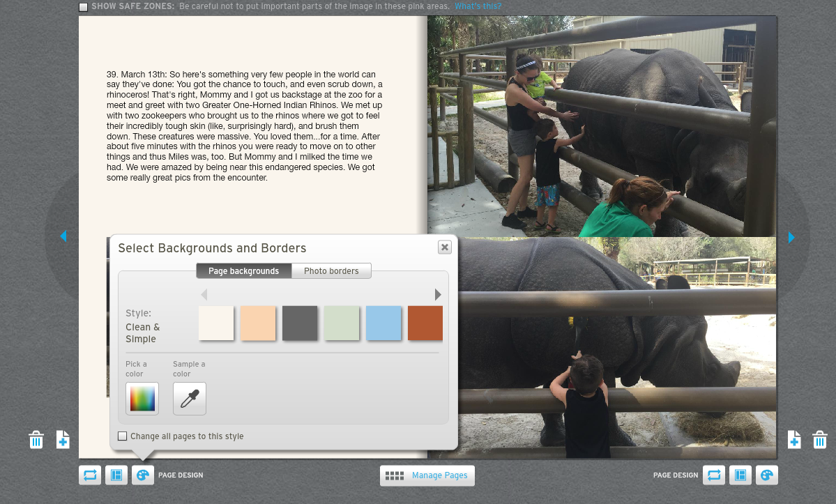This screenshot has height=504, width=836.
Task: Check Change all pages to this style
Action: [x=123, y=436]
